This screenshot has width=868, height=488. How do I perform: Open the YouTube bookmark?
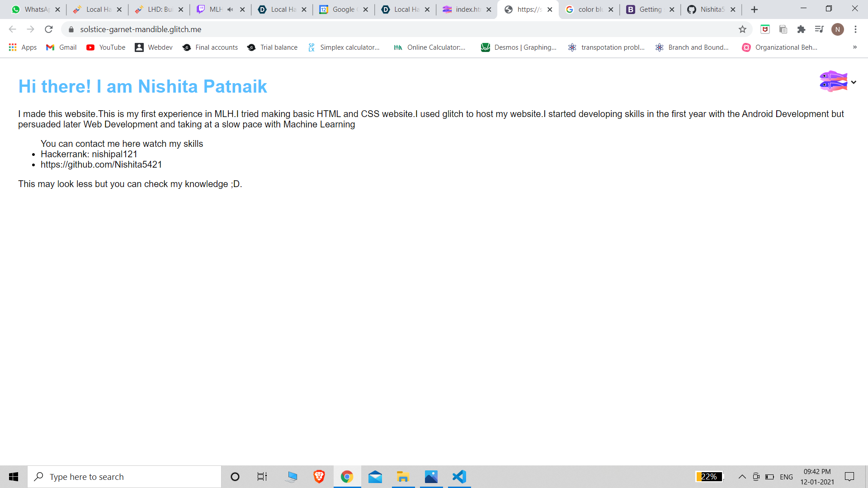(106, 47)
